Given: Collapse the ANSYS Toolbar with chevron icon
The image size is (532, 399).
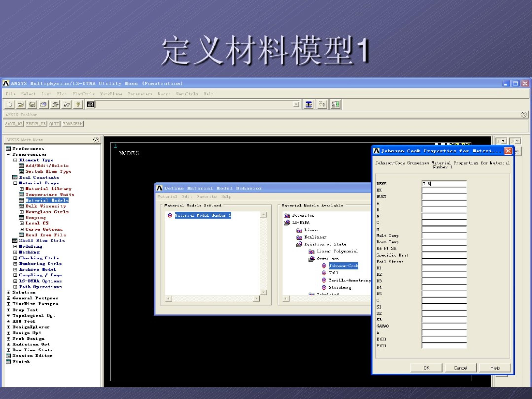Looking at the screenshot, I should point(524,115).
